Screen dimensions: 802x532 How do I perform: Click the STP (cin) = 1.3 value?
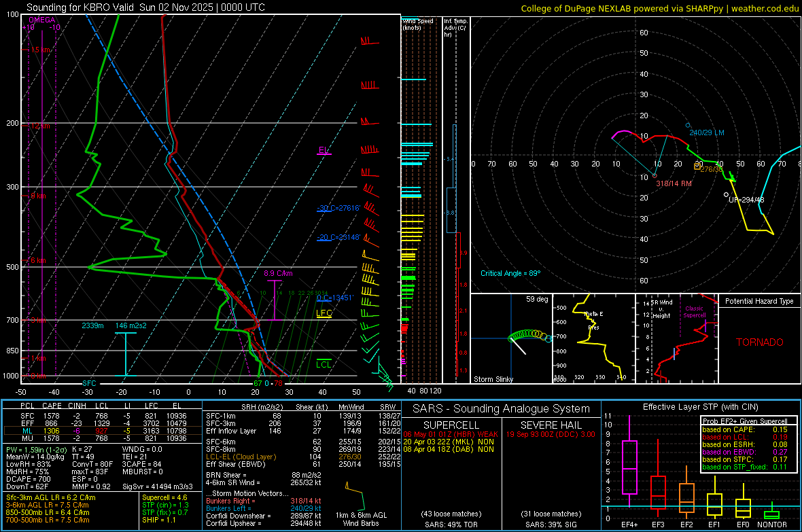tap(165, 506)
